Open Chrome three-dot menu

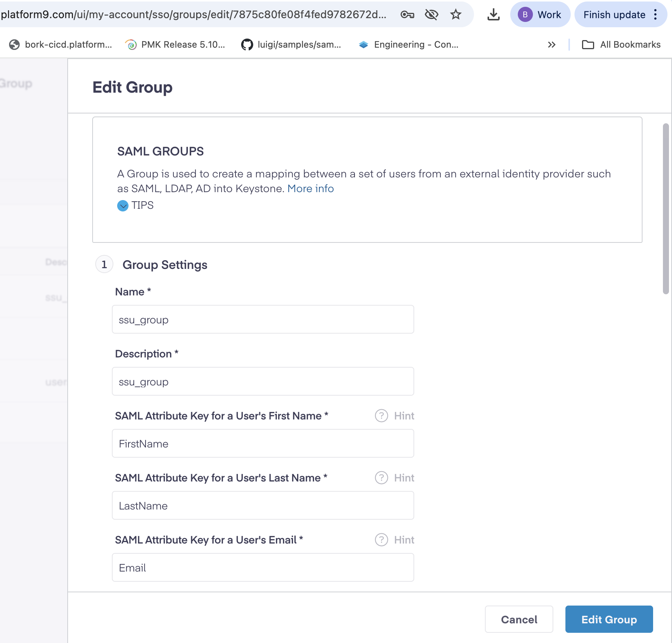(x=656, y=15)
